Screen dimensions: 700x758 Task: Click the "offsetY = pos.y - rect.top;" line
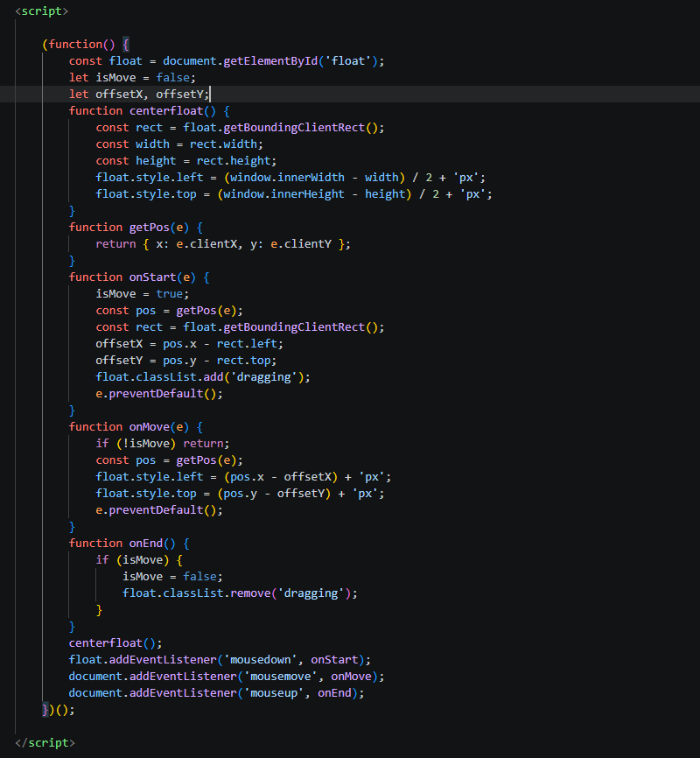pyautogui.click(x=186, y=361)
